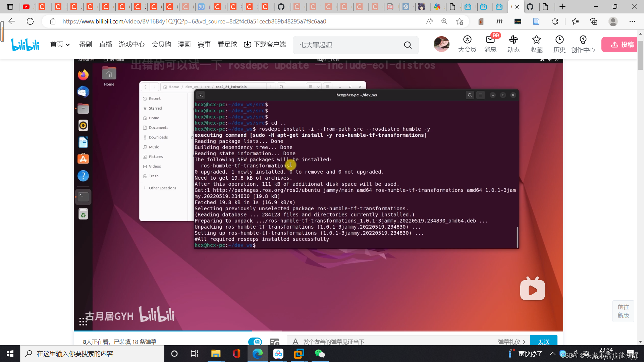Expand hidden system tray icons
The width and height of the screenshot is (644, 362).
553,354
